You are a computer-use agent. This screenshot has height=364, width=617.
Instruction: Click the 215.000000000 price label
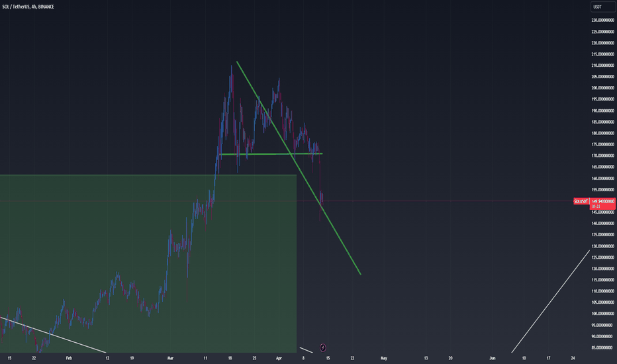pos(603,54)
